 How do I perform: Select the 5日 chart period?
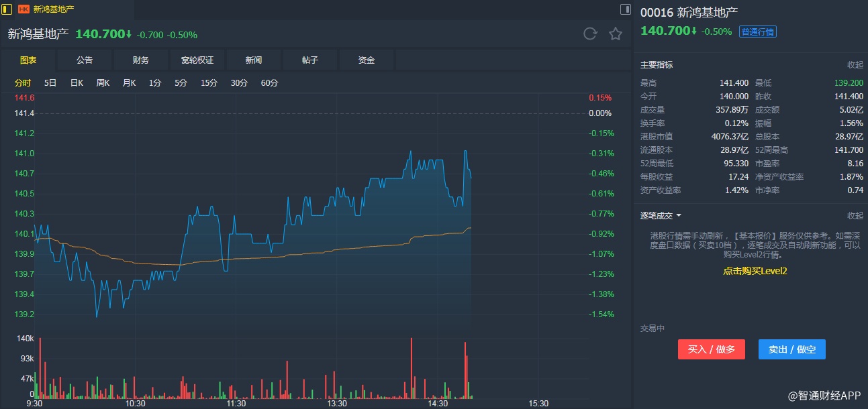(x=50, y=83)
